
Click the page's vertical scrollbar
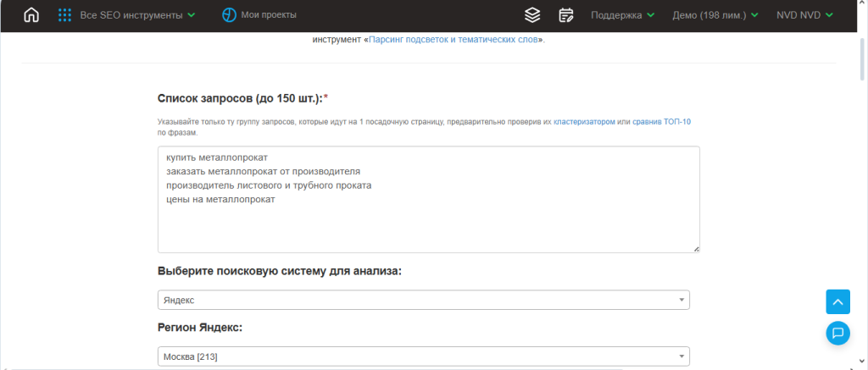[x=862, y=169]
